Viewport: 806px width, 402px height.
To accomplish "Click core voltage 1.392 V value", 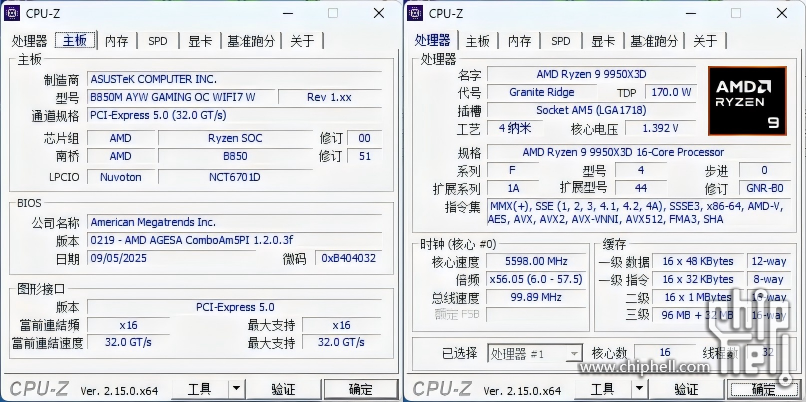I will [x=660, y=128].
